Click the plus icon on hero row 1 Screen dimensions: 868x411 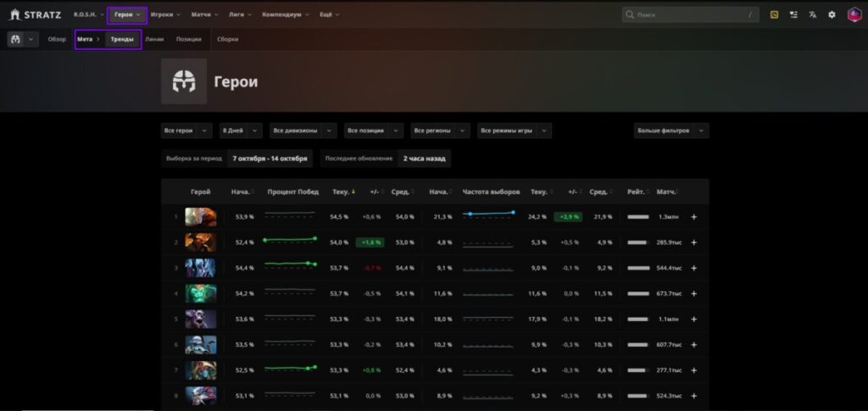[x=694, y=217]
